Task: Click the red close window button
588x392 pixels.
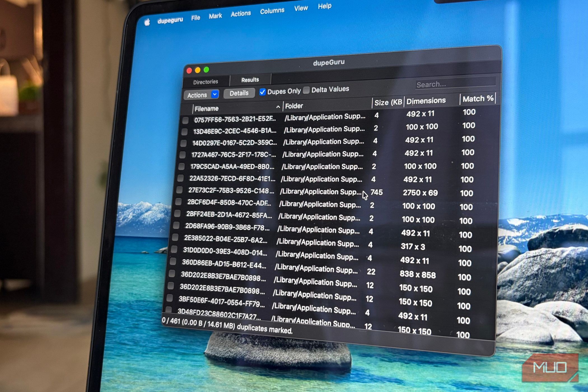Action: [189, 71]
